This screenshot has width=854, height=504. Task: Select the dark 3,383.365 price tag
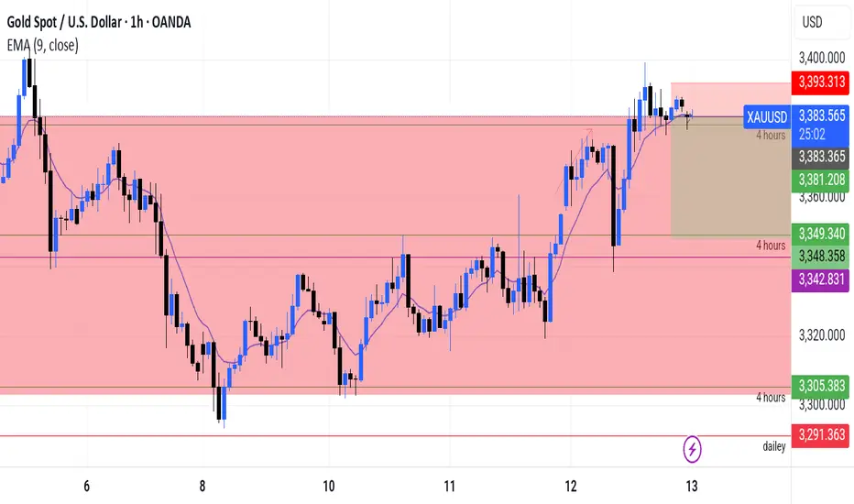pyautogui.click(x=821, y=157)
